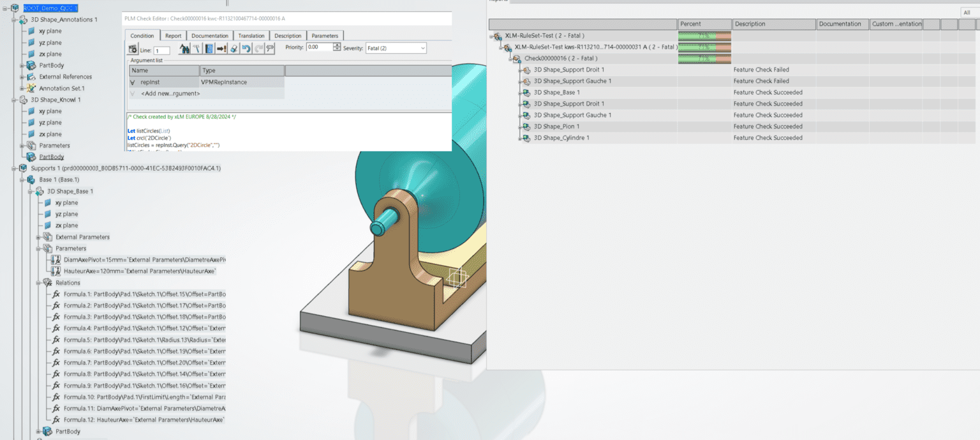
Task: Collapse the Relations node under 3D Shape_Base
Action: pos(38,283)
